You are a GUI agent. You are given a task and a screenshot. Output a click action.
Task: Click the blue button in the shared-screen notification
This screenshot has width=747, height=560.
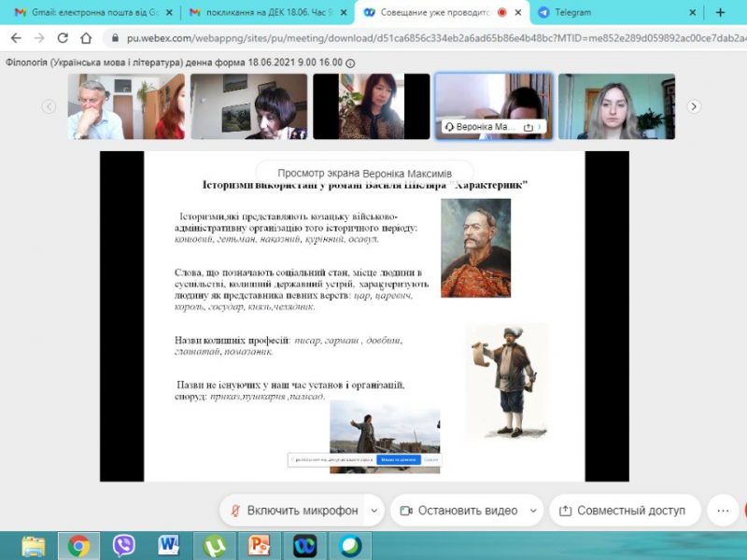pos(399,460)
